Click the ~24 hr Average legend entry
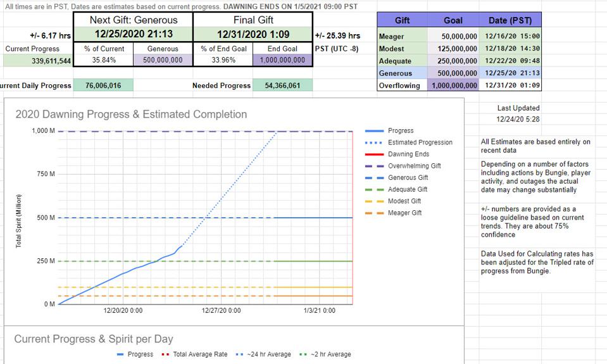The image size is (607, 364). click(263, 355)
